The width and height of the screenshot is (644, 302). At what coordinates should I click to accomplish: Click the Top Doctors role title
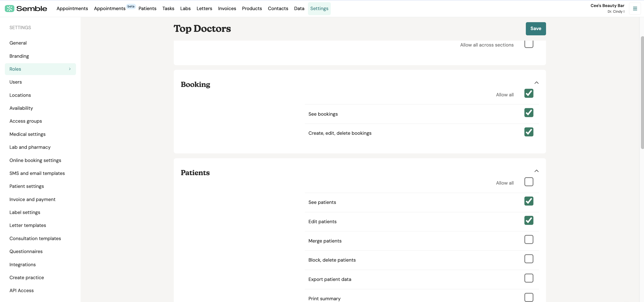pyautogui.click(x=202, y=29)
